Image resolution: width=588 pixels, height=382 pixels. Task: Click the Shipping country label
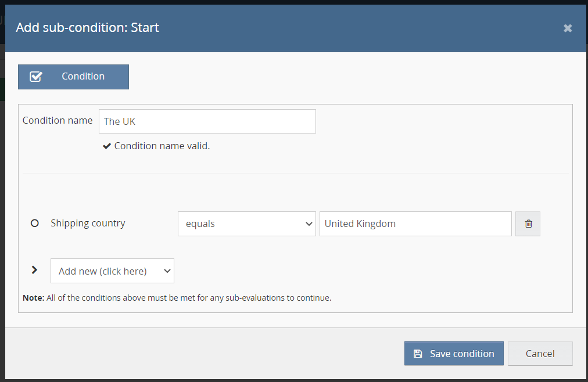click(88, 223)
